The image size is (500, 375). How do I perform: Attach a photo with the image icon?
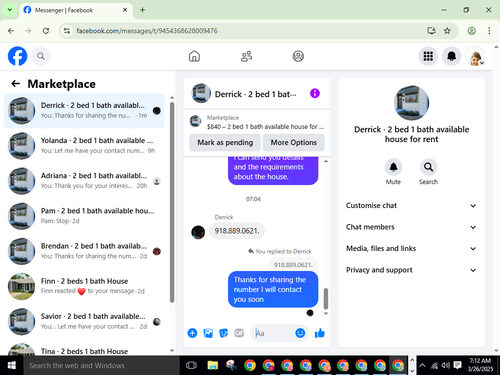point(208,333)
